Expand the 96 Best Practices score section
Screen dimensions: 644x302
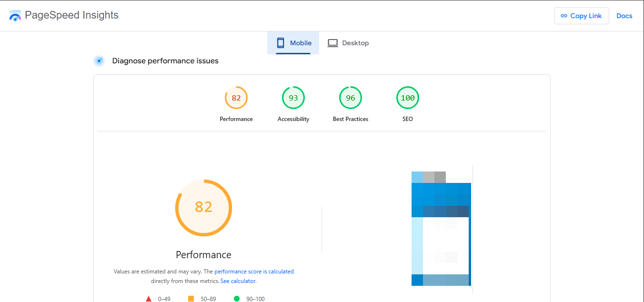350,97
